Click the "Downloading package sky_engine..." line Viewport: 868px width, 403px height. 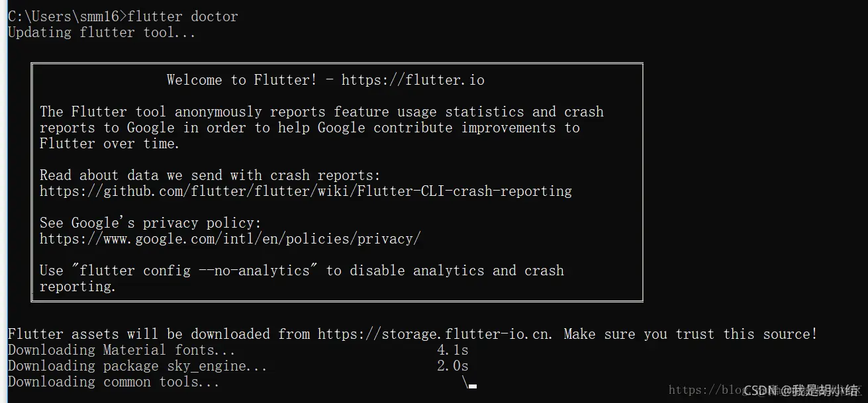[x=138, y=366]
